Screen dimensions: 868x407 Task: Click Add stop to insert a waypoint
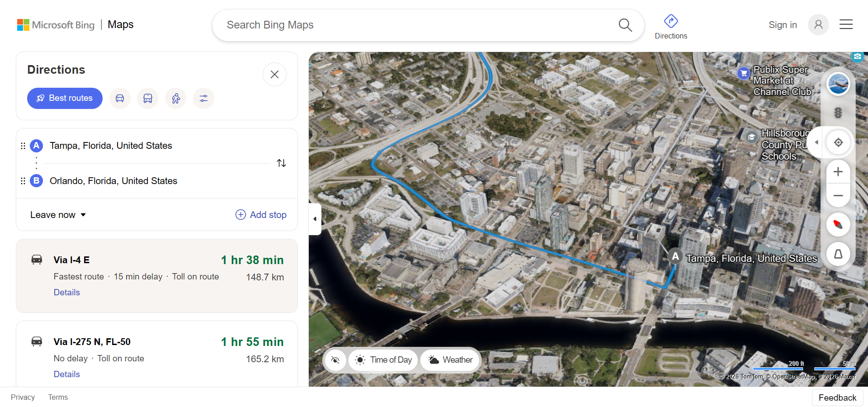point(261,215)
